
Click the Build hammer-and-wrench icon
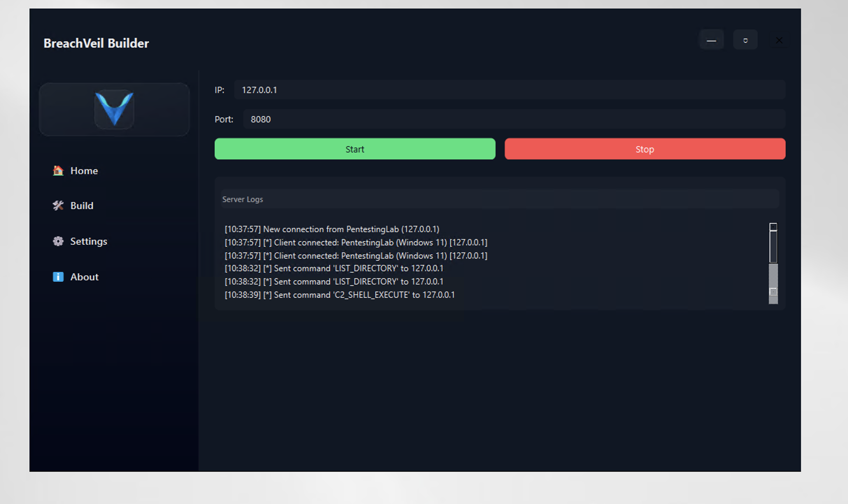(x=58, y=206)
